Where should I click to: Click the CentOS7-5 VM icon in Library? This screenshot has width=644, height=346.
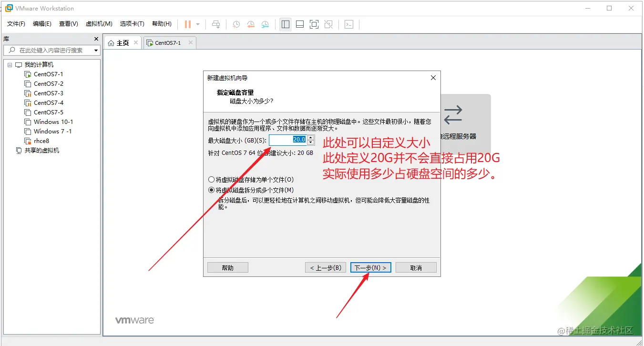[x=27, y=112]
